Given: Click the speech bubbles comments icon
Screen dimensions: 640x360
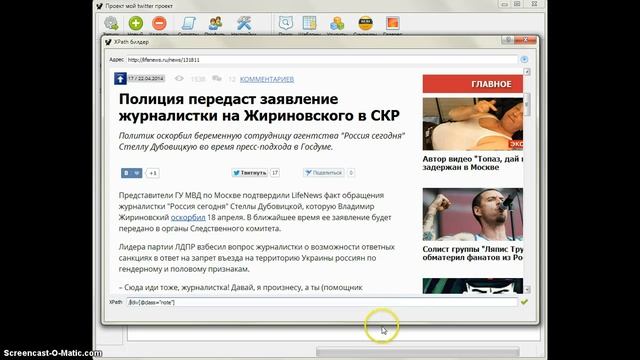Looking at the screenshot, I should click(x=217, y=78).
